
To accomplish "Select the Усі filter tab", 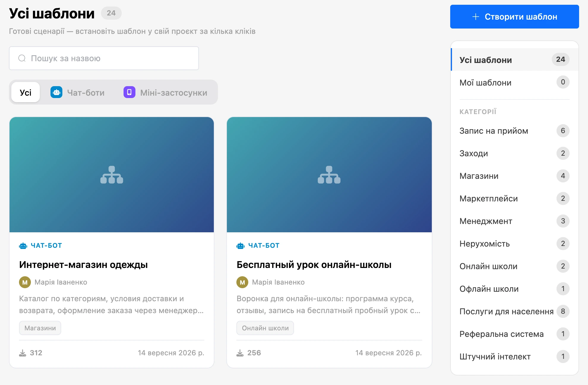I will point(26,92).
